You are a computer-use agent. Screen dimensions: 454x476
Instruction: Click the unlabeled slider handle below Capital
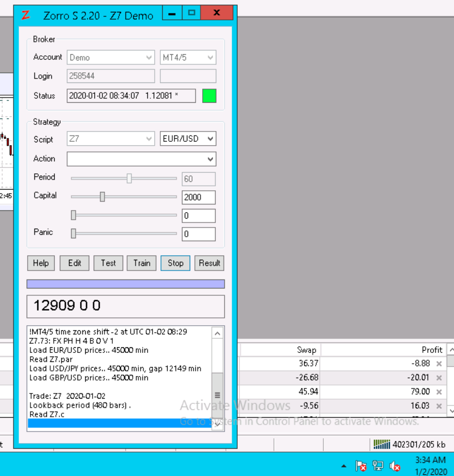coord(73,215)
